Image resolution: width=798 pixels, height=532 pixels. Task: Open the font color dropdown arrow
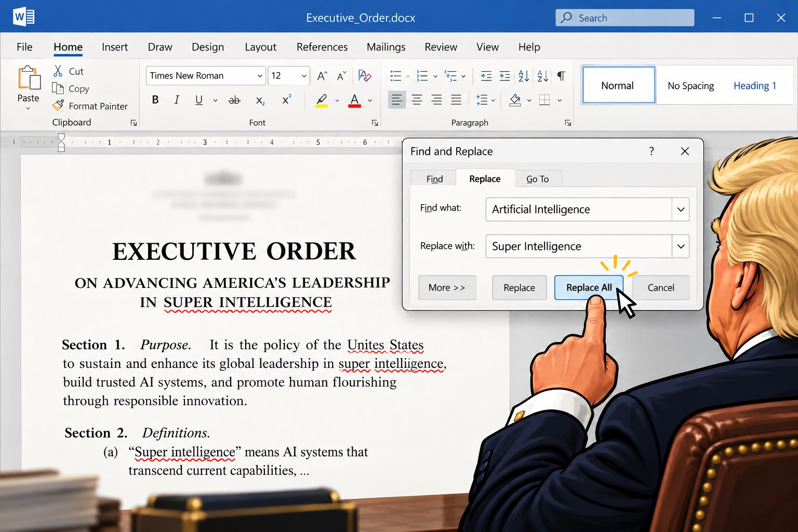tap(370, 100)
